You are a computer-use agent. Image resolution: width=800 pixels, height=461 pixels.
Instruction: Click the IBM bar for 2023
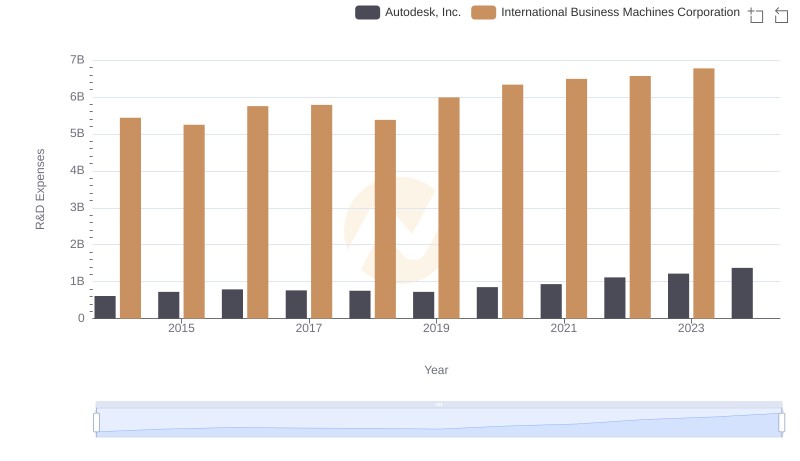704,193
